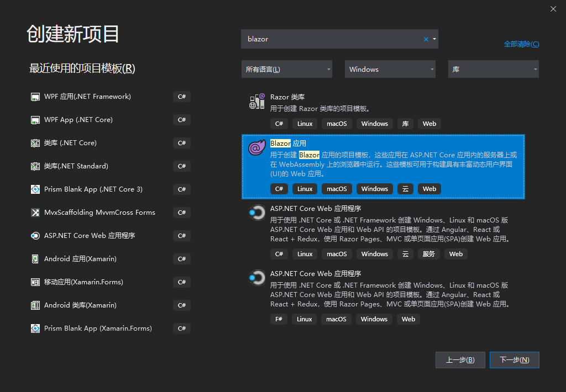Image resolution: width=566 pixels, height=392 pixels.
Task: Click the 下一步(N) button
Action: click(x=515, y=360)
